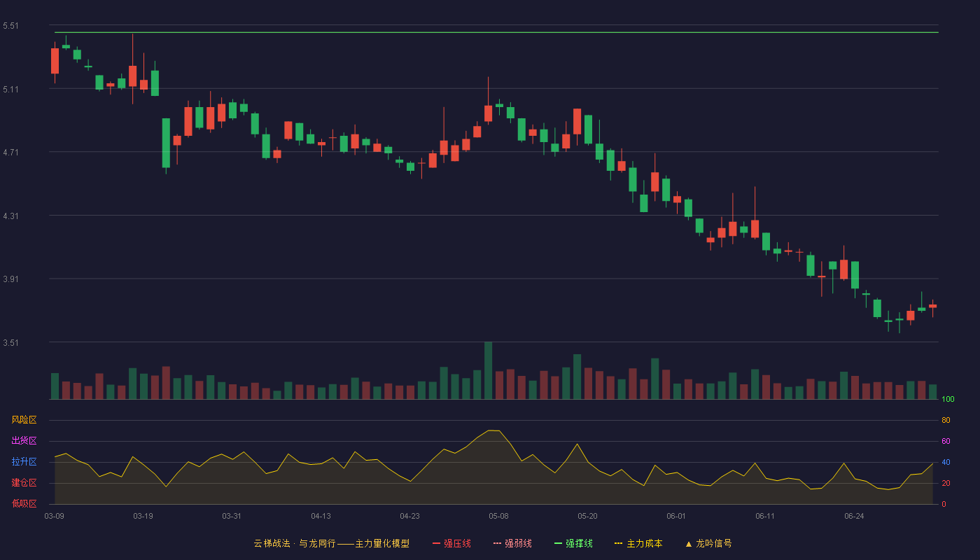Click the 低吸区 zone label
Viewport: 980px width, 560px height.
[x=24, y=504]
